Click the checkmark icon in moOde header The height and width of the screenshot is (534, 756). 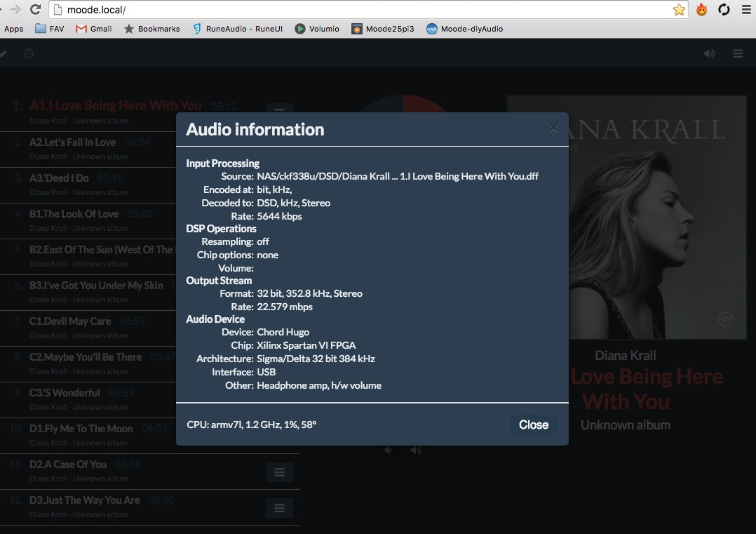(x=3, y=53)
